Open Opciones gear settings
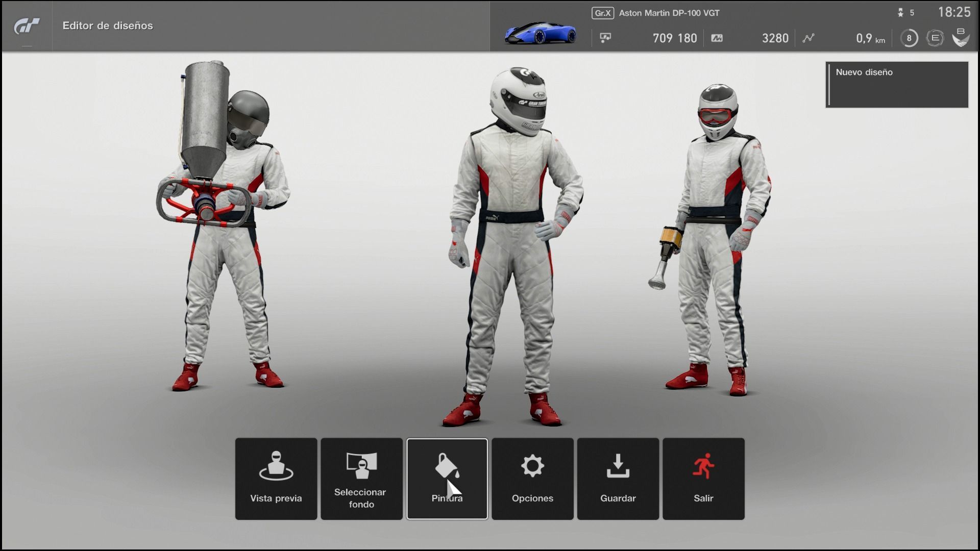 tap(532, 479)
